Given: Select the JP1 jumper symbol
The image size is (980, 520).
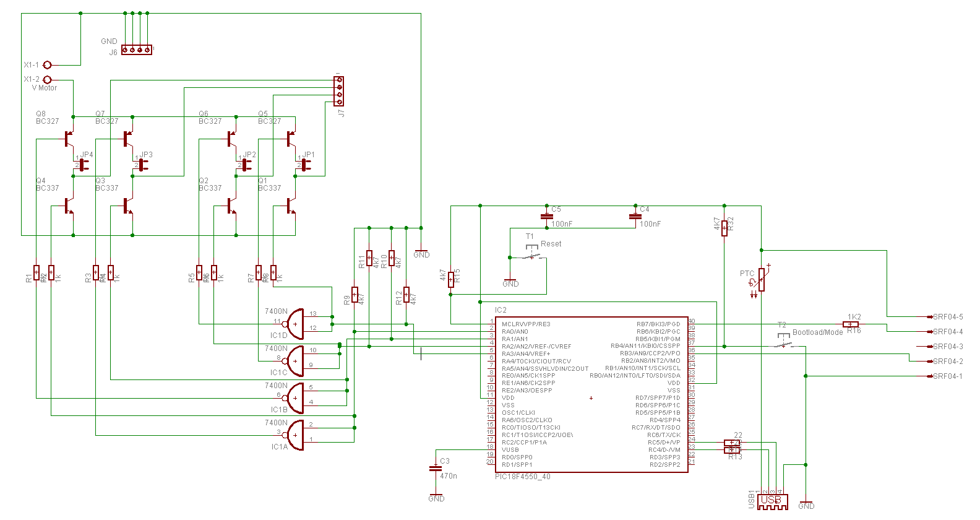Looking at the screenshot, I should click(306, 164).
